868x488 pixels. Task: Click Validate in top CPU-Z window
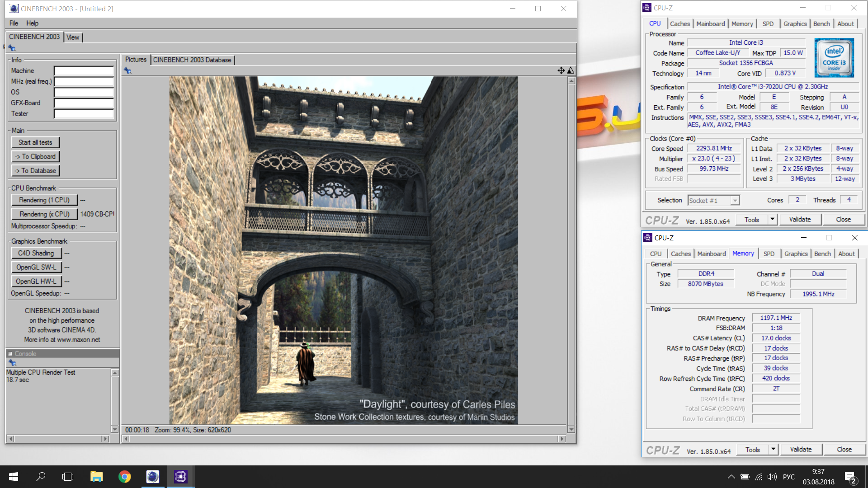click(x=800, y=220)
